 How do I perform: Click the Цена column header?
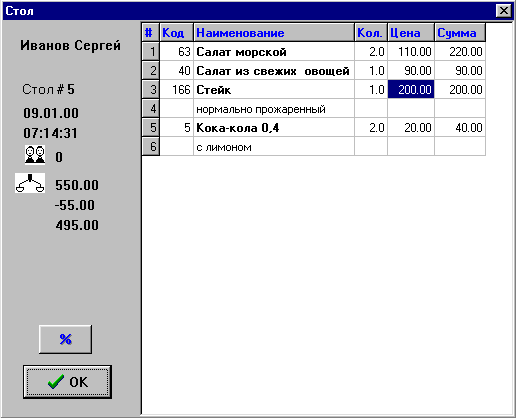point(411,33)
